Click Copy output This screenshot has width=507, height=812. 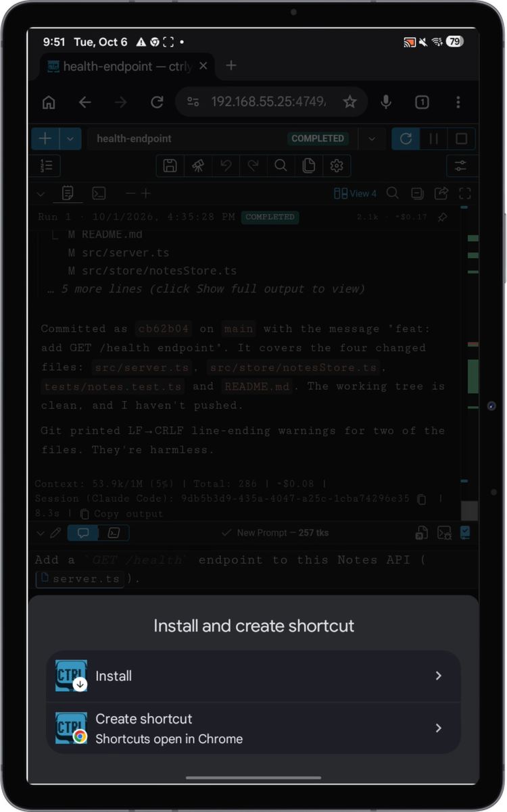click(x=122, y=513)
